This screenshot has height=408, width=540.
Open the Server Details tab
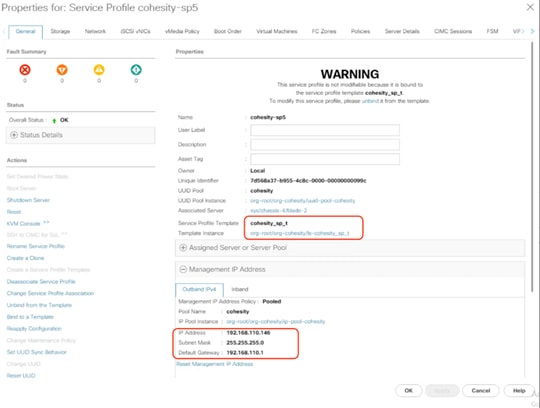402,31
